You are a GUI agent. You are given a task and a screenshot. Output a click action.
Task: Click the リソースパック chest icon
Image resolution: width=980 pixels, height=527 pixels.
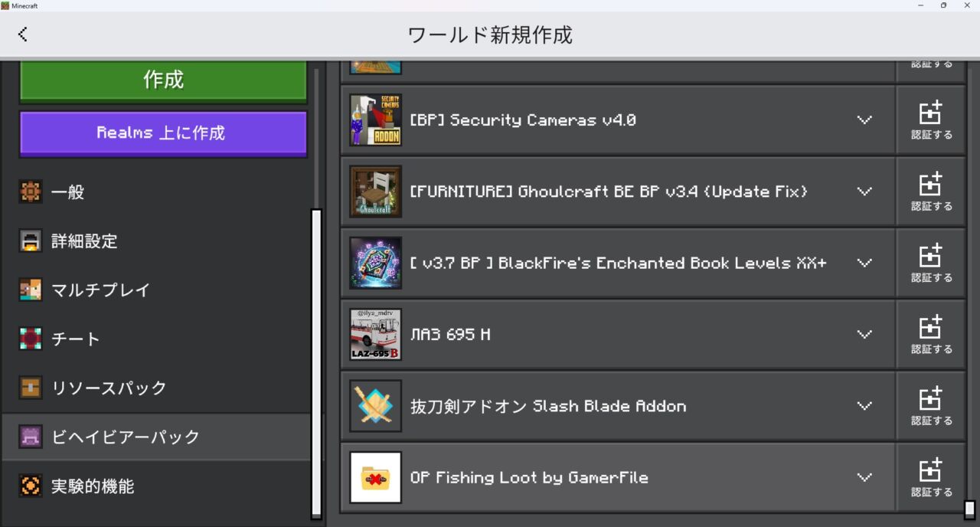(x=31, y=388)
